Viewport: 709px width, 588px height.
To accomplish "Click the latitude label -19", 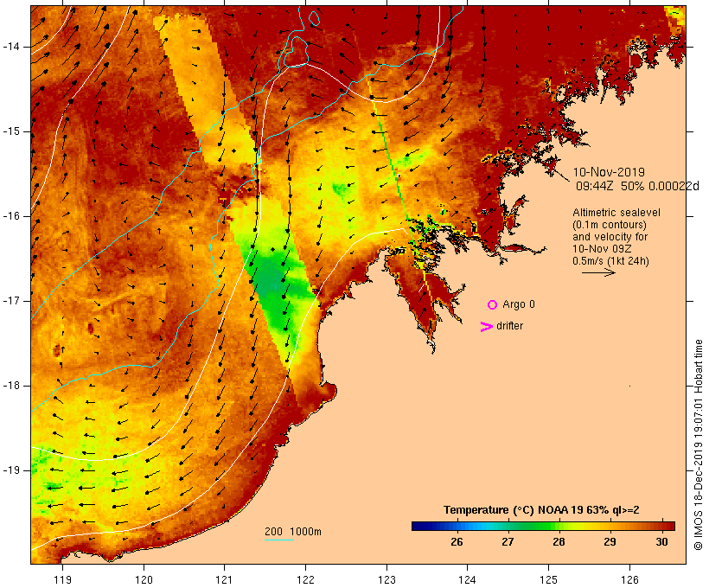I will point(11,470).
